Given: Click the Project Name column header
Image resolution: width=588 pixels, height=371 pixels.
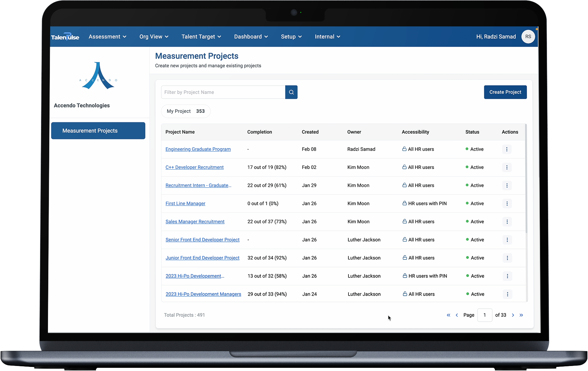Looking at the screenshot, I should click(180, 132).
